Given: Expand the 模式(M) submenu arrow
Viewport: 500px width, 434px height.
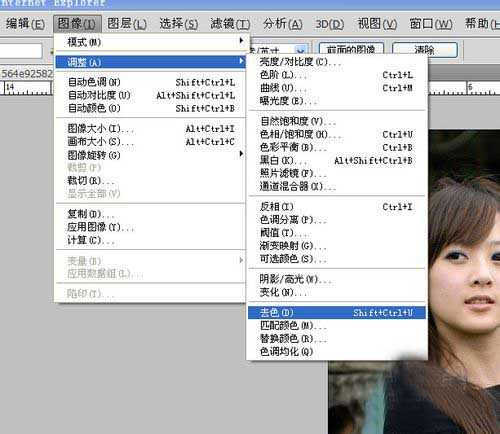Looking at the screenshot, I should [x=241, y=41].
